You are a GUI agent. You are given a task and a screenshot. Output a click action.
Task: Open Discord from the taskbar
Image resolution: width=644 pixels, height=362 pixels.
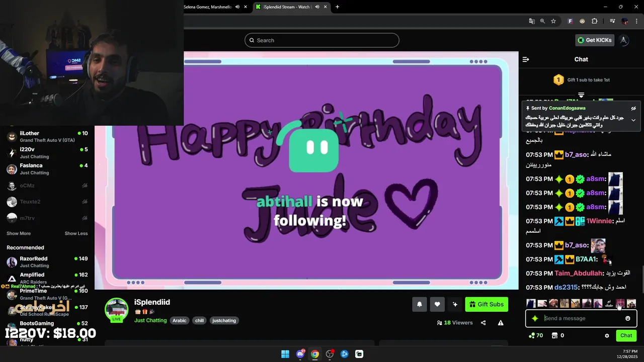pyautogui.click(x=300, y=354)
